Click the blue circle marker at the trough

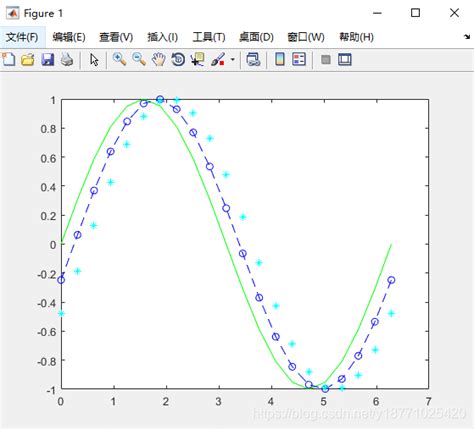point(325,389)
